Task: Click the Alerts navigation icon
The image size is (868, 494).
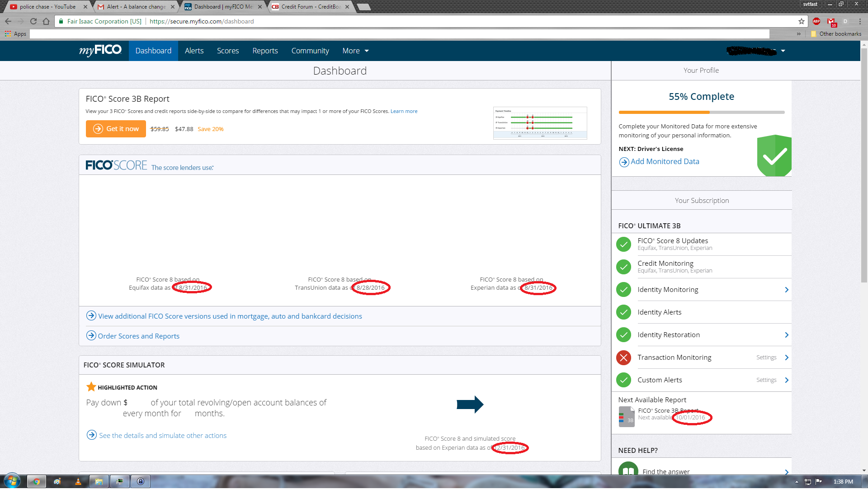Action: coord(194,51)
